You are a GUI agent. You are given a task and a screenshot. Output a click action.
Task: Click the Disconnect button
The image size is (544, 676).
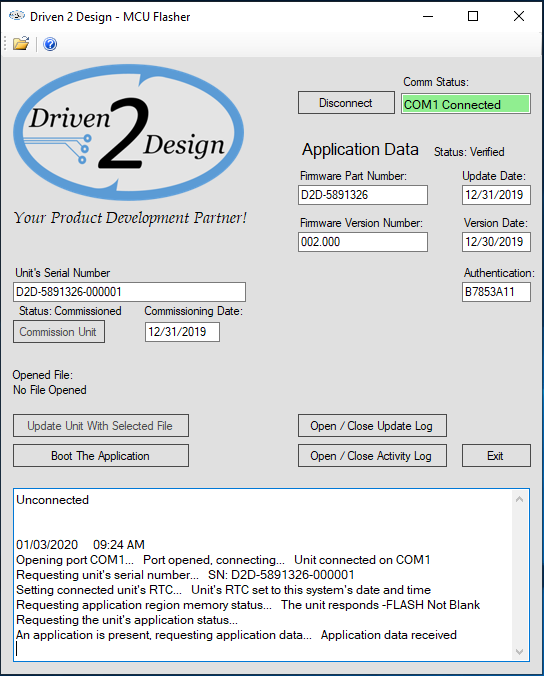(x=346, y=103)
